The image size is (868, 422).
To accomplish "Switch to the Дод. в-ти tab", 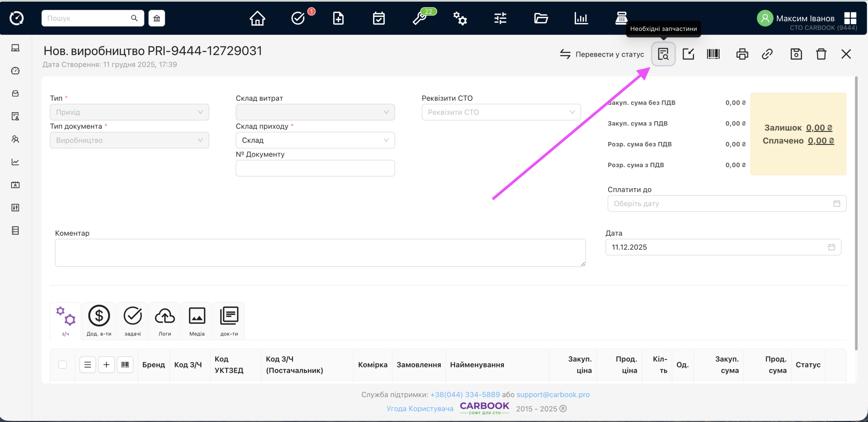I will click(99, 321).
